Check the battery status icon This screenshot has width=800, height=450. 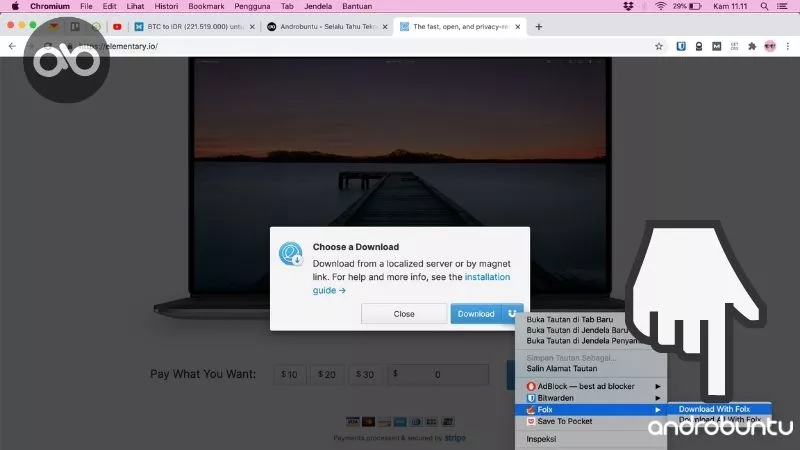[695, 6]
